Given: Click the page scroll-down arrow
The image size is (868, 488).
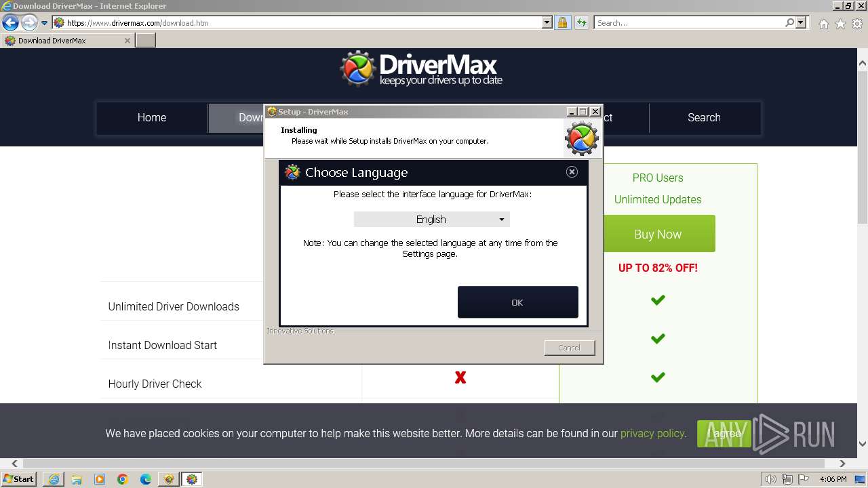Looking at the screenshot, I should tap(863, 444).
